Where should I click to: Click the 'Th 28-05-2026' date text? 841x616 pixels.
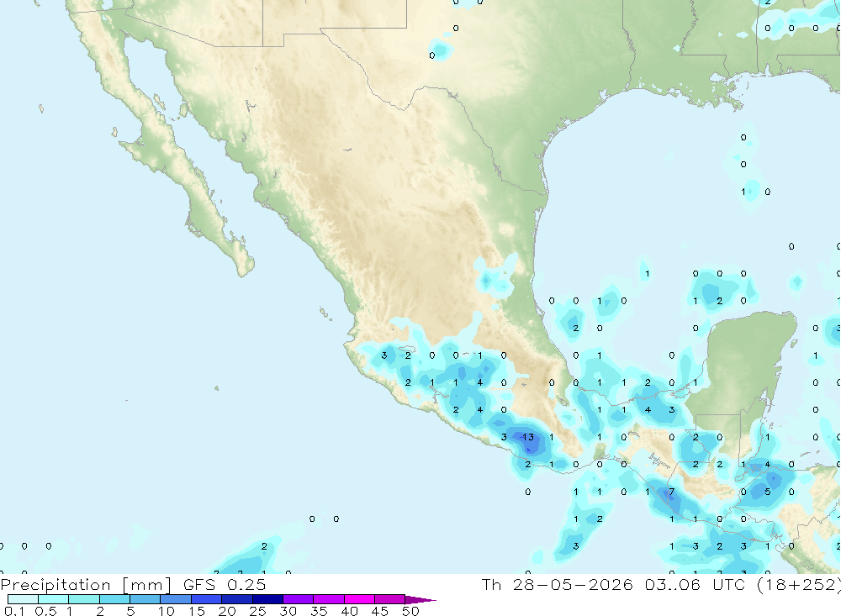point(557,584)
